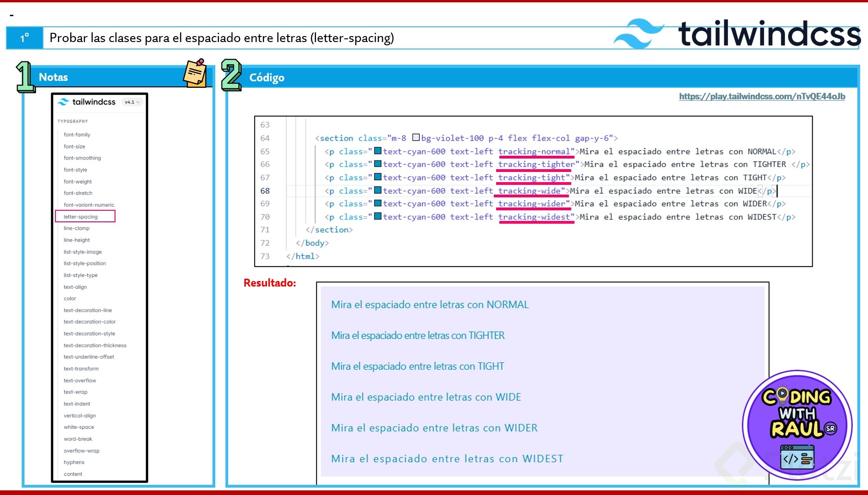Go to the font-stretch entry

(x=78, y=193)
